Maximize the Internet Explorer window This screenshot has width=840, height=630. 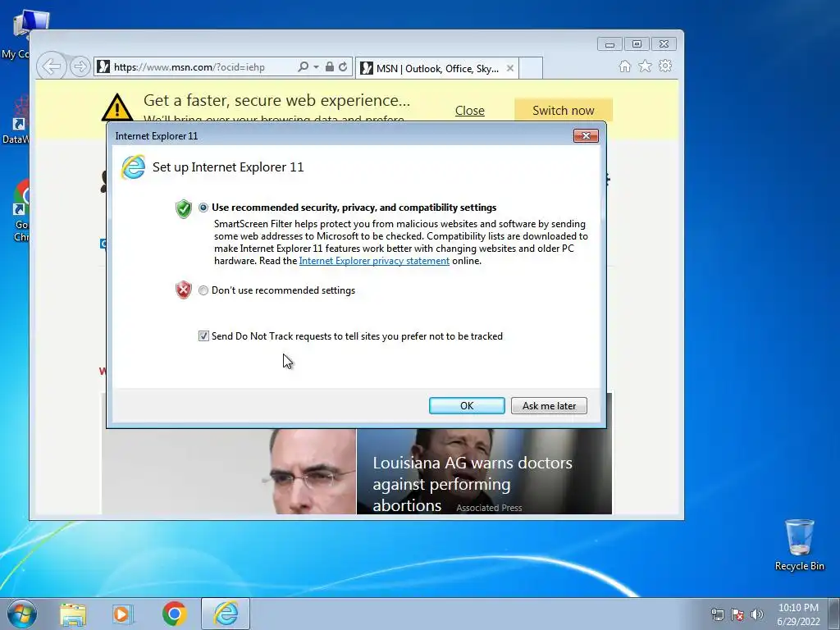click(x=637, y=44)
